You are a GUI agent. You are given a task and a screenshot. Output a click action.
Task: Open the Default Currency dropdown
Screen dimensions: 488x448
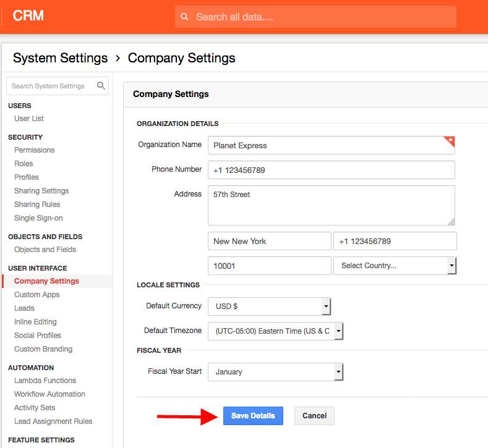tap(269, 306)
